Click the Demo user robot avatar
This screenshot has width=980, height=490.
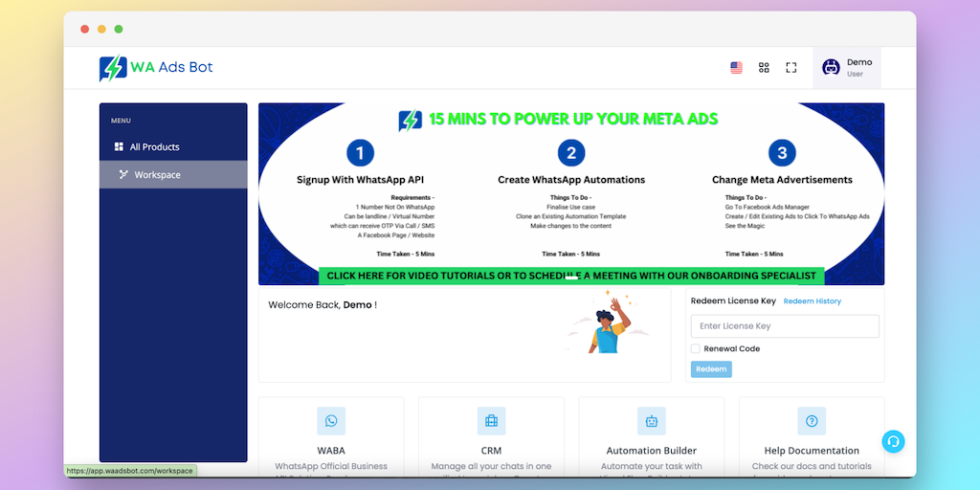coord(831,67)
